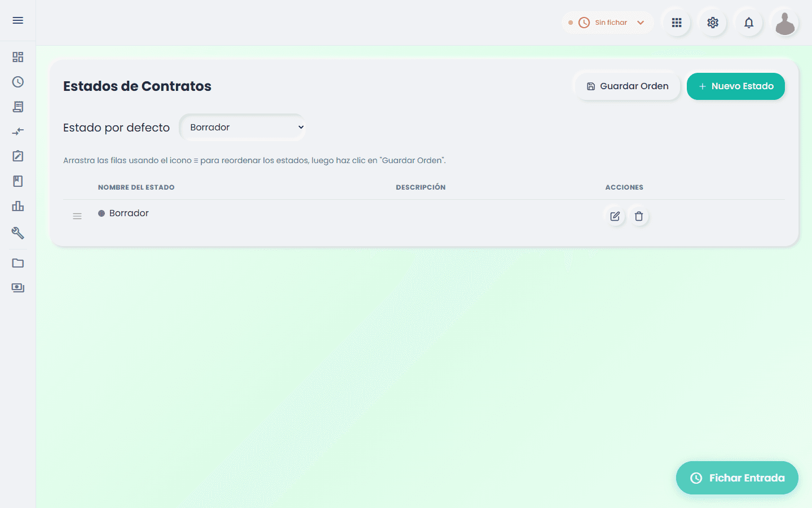
Task: Open the apps grid launcher in header
Action: click(x=677, y=23)
